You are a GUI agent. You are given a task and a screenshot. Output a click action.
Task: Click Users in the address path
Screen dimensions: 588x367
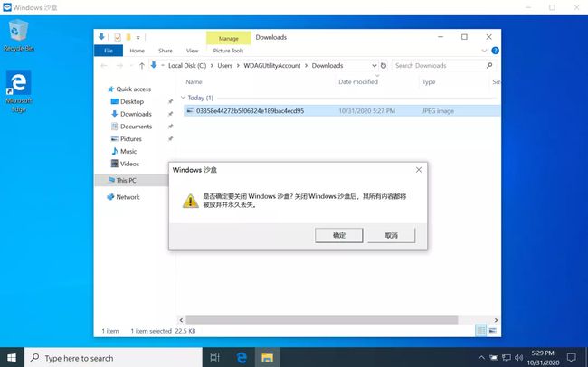click(x=224, y=66)
